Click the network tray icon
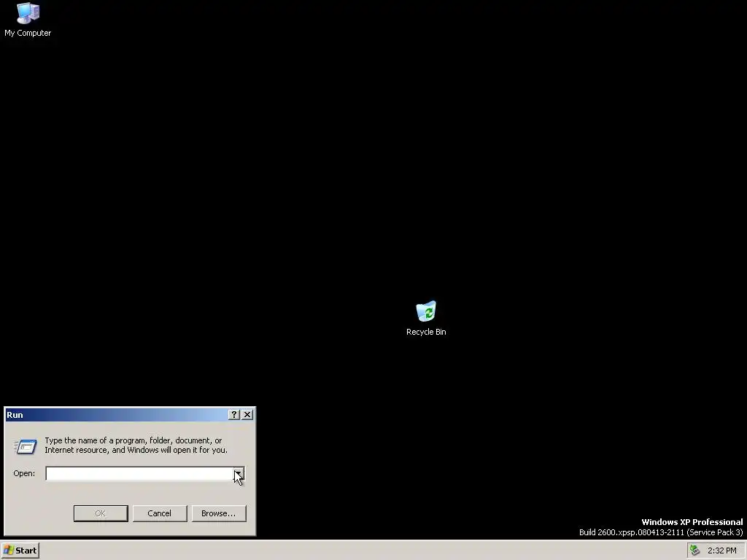Viewport: 747px width, 560px height. (695, 551)
